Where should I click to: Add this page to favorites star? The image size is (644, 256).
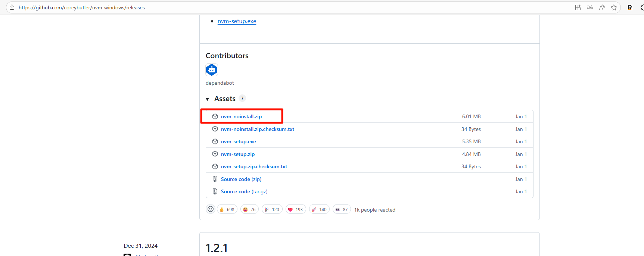pos(614,7)
